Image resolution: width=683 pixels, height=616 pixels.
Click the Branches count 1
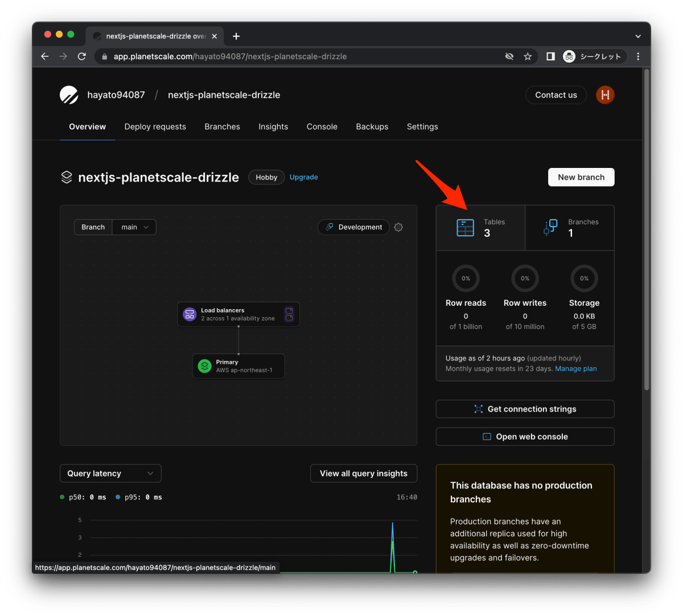click(571, 233)
